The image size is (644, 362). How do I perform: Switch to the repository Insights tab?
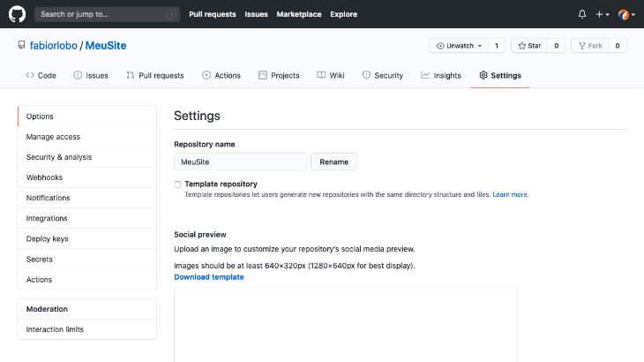[441, 75]
